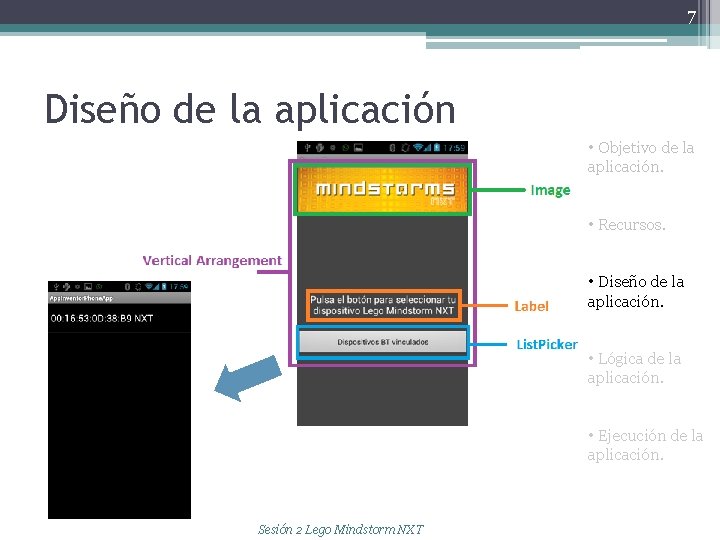Tap the Android debug icon on the device-list phone status bar
This screenshot has height=540, width=720.
coord(66,287)
